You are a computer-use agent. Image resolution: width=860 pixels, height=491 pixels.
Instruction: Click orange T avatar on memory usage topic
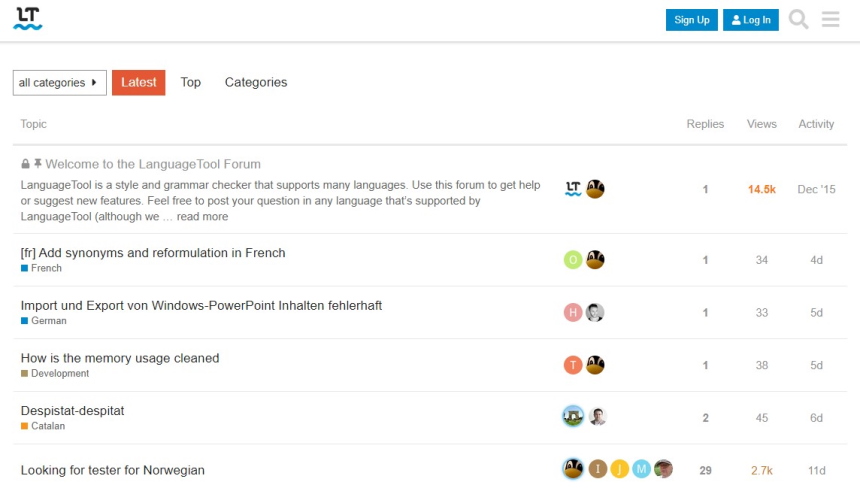[573, 365]
